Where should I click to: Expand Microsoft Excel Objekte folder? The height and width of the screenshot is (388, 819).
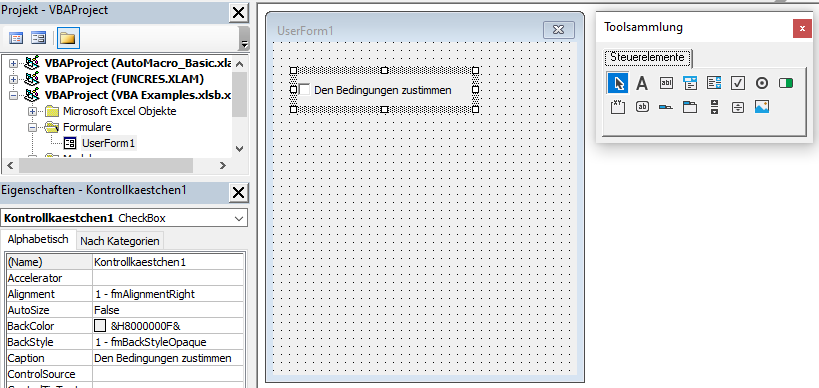[32, 111]
